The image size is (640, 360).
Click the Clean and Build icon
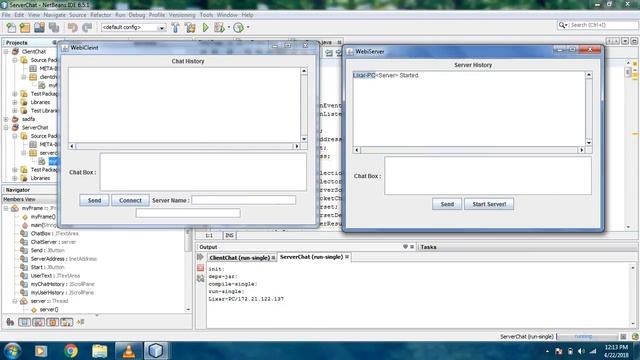190,27
